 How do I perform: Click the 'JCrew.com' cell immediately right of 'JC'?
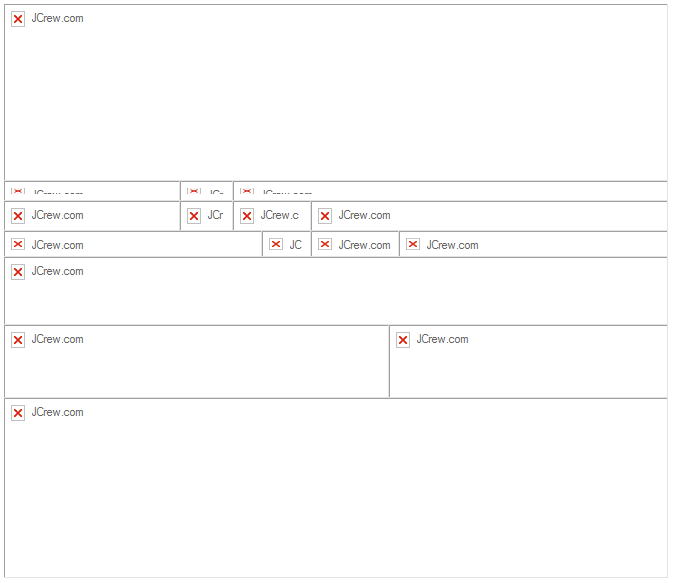pyautogui.click(x=355, y=245)
